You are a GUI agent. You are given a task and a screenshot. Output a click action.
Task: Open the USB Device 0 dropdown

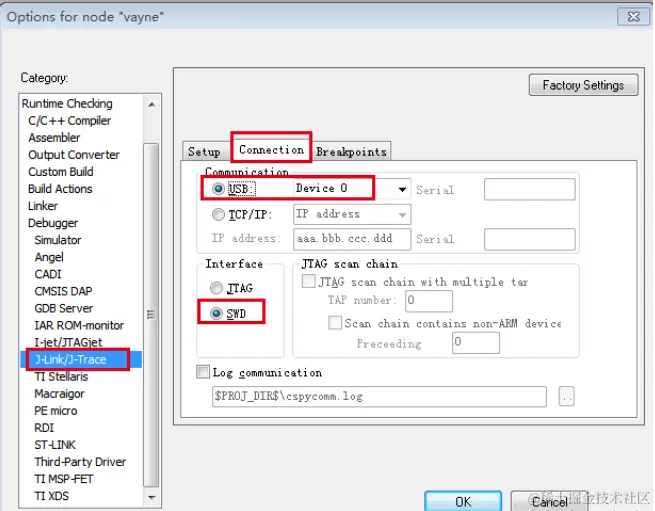tap(402, 189)
